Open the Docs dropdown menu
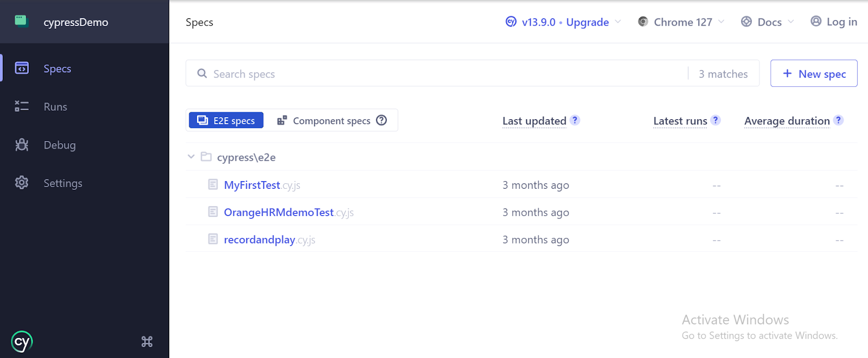868x358 pixels. coord(767,22)
